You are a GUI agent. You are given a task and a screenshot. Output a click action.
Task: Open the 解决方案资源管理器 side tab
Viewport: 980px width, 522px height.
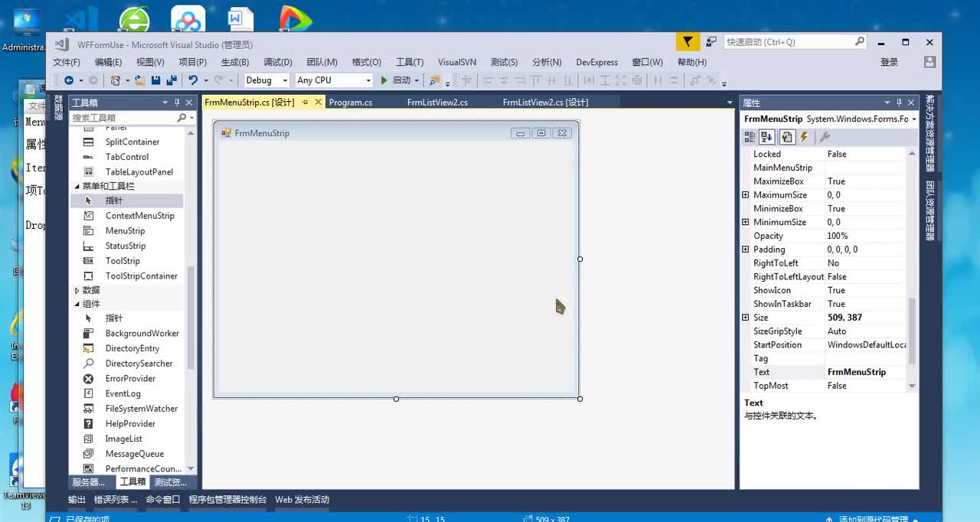(x=930, y=133)
